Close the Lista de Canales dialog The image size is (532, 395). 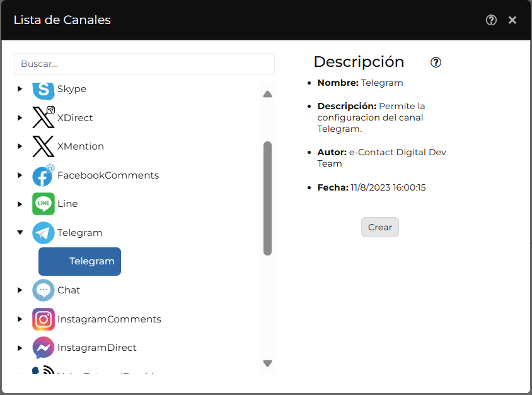tap(512, 20)
